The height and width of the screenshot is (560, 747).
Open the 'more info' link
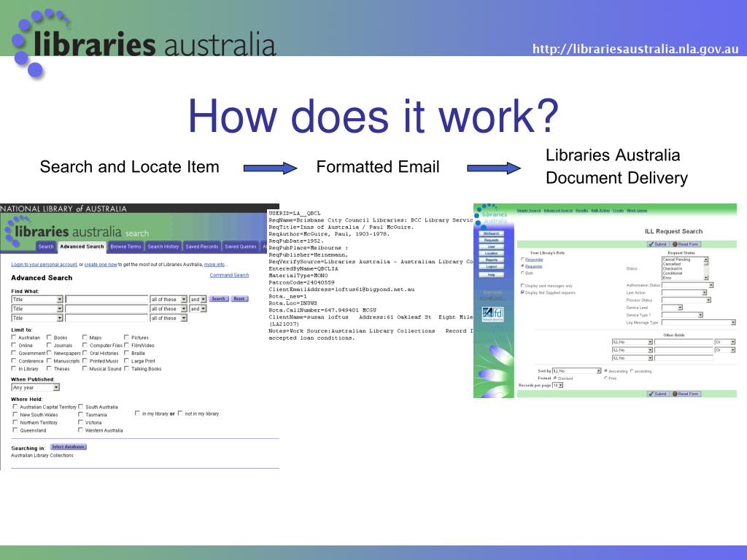(x=214, y=264)
